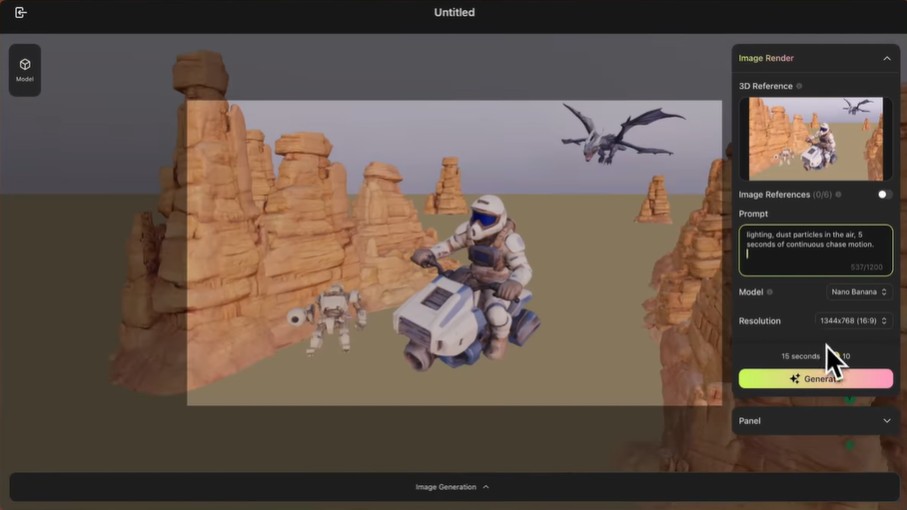907x510 pixels.
Task: Click the exit icon in top-left corner
Action: tap(21, 13)
